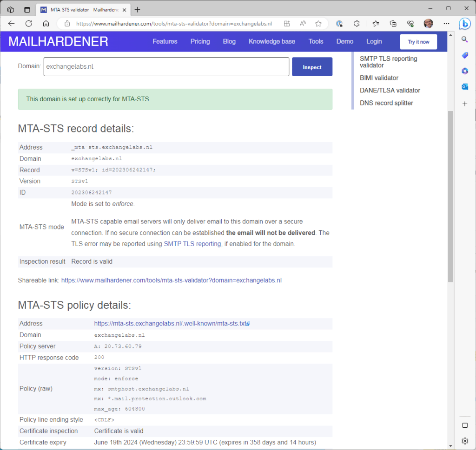Open the mta-sts.txt policy address link
476x450 pixels.
pyautogui.click(x=170, y=324)
